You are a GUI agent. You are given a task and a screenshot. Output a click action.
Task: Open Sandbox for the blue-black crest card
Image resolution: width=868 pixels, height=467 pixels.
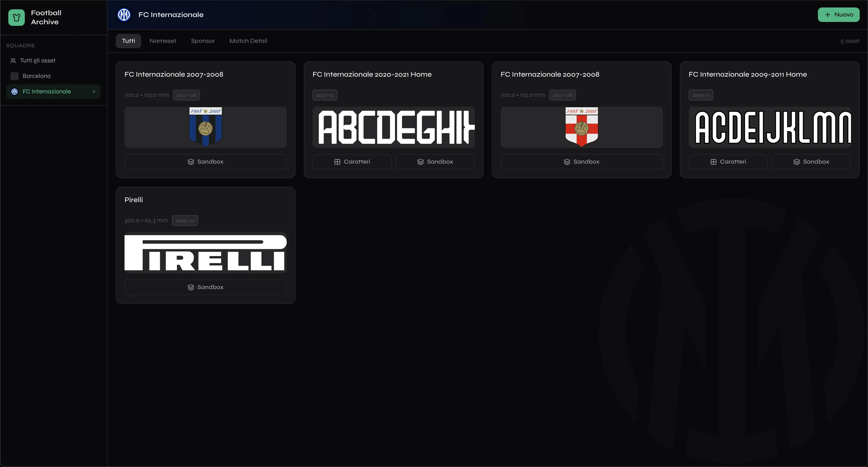point(206,162)
